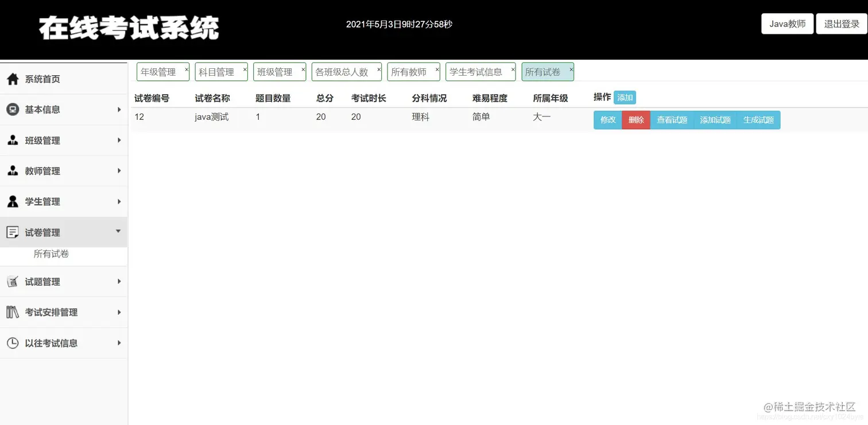The width and height of the screenshot is (868, 425).
Task: Click the clock icon next to 以往考试信息
Action: click(x=13, y=343)
